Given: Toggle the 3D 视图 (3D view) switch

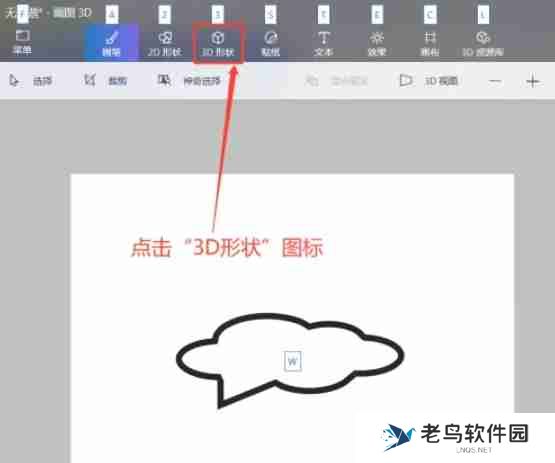Looking at the screenshot, I should [x=428, y=81].
